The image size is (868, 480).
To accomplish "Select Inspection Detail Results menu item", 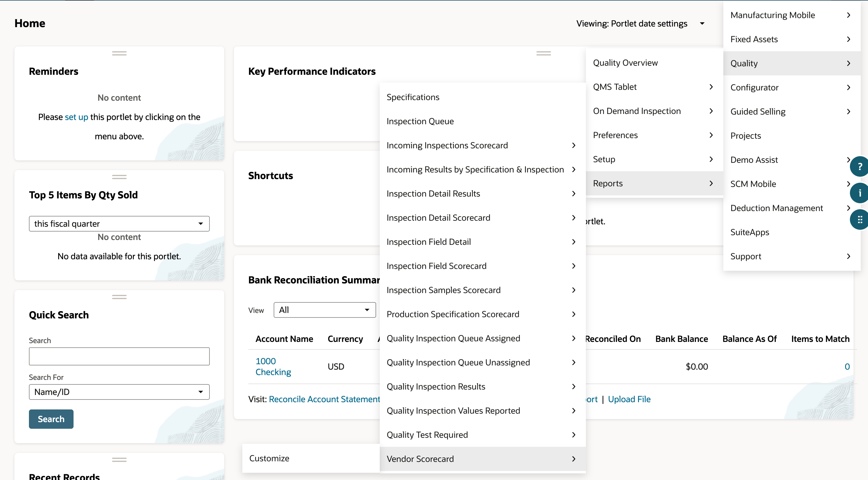I will [x=483, y=194].
